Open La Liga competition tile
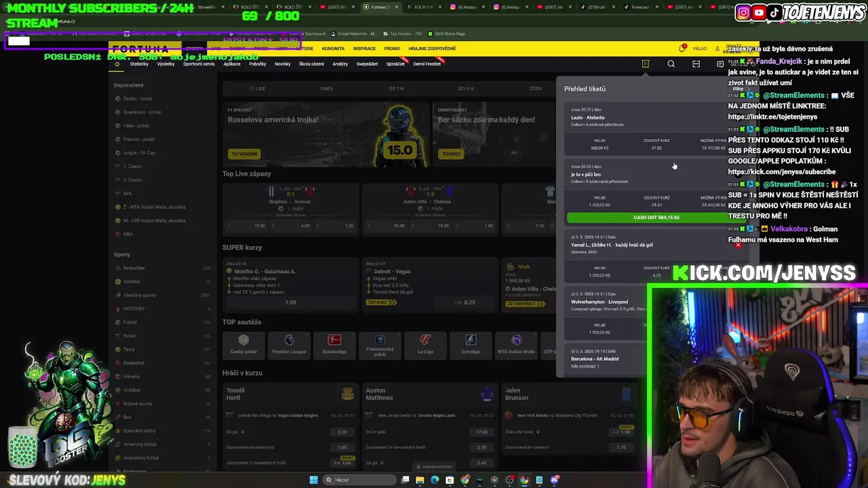The height and width of the screenshot is (488, 868). pos(425,345)
